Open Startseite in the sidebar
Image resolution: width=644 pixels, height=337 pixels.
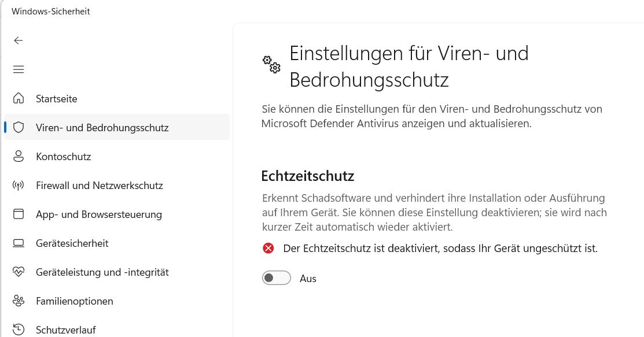pos(56,99)
